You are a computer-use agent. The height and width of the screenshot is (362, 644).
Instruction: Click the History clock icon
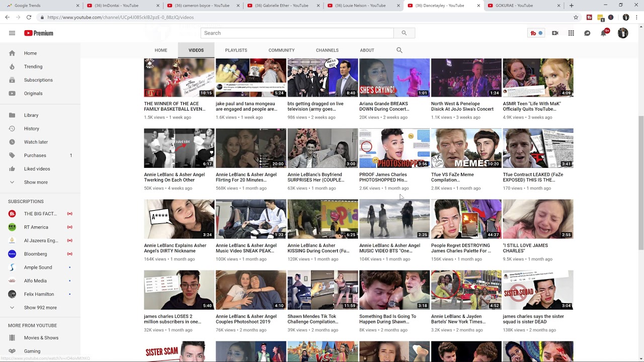tap(12, 129)
